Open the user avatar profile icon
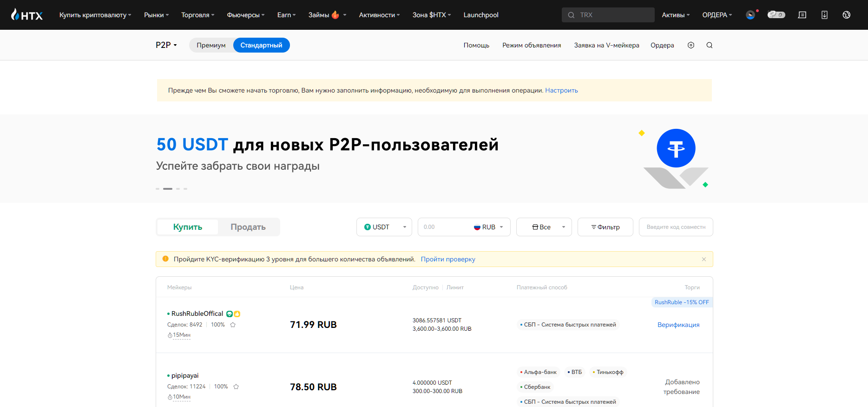Screen dimensions: 868x407 pos(750,15)
